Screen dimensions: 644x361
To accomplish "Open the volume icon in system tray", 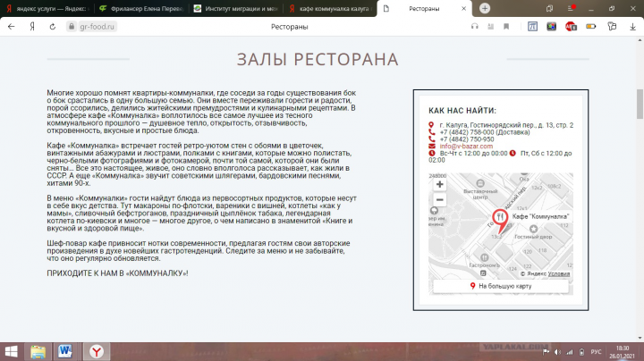I will point(557,352).
